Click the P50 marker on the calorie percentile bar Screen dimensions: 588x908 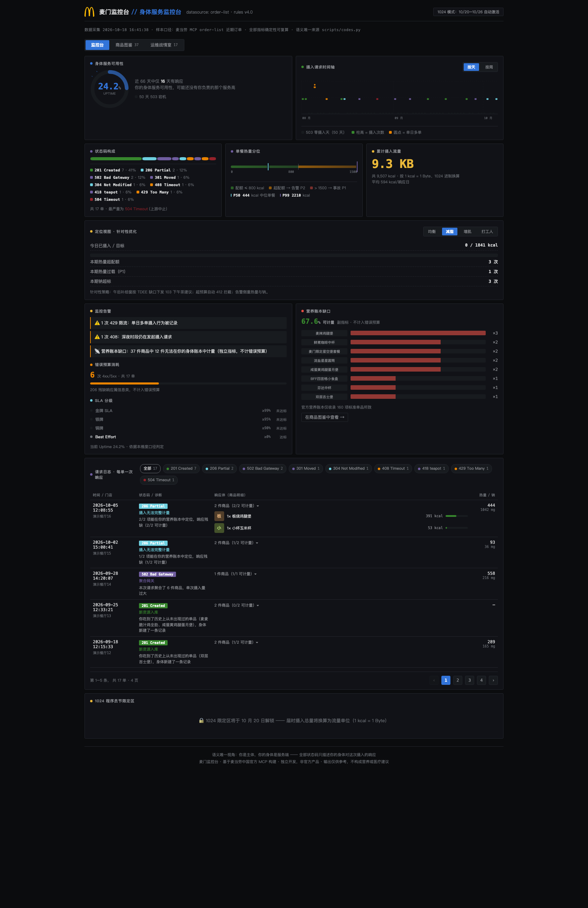(268, 167)
